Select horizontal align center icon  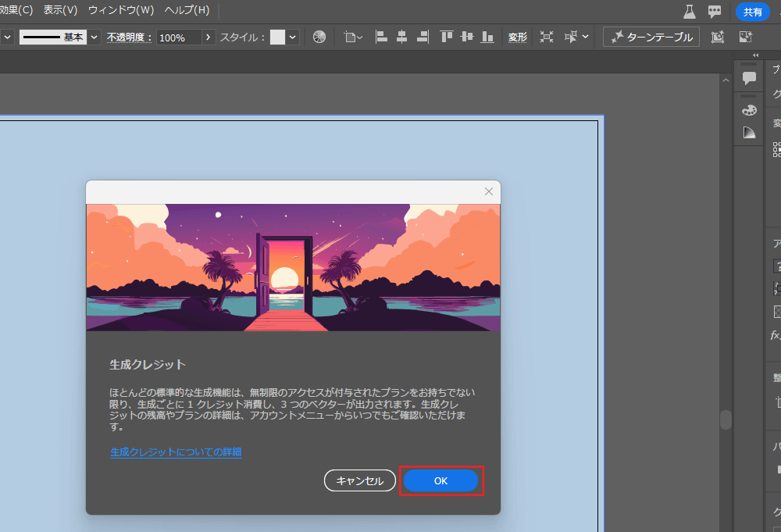402,37
